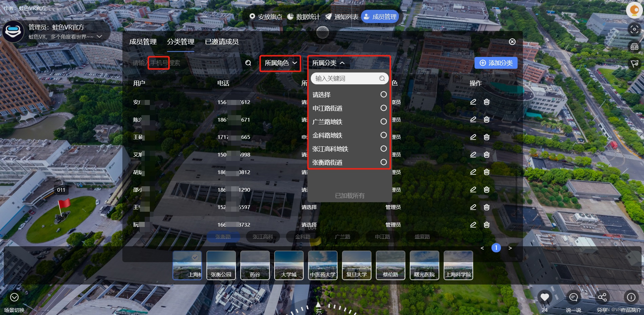Viewport: 644px width, 315px height.
Task: Edit the member row ending 612
Action: pos(473,102)
